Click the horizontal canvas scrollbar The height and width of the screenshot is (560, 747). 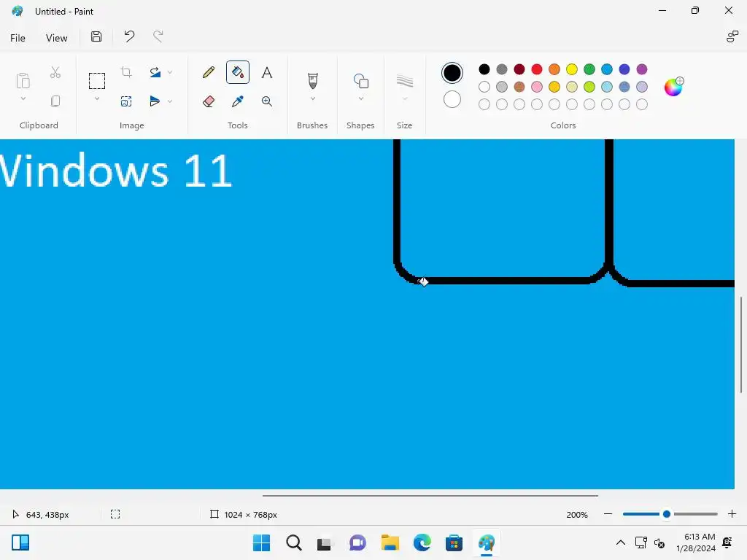[430, 496]
